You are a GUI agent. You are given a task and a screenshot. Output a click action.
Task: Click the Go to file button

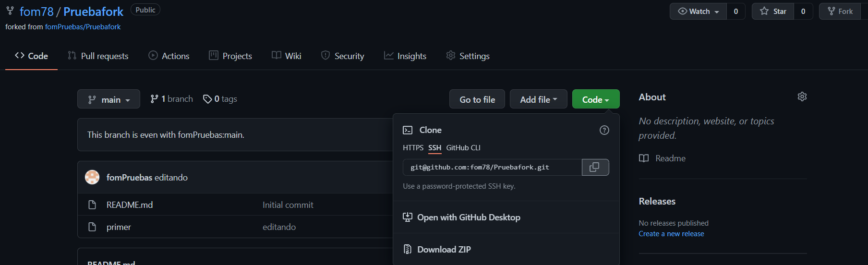click(477, 99)
